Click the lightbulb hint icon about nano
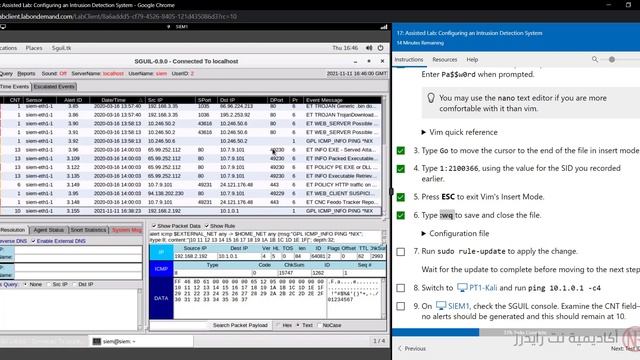 [x=431, y=98]
